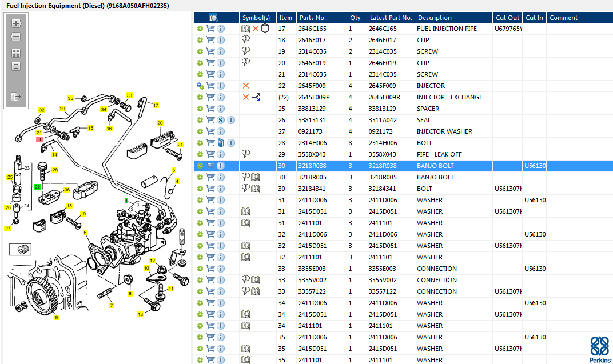The width and height of the screenshot is (613, 364).
Task: Sort by Symbol(s) column header
Action: tap(256, 18)
